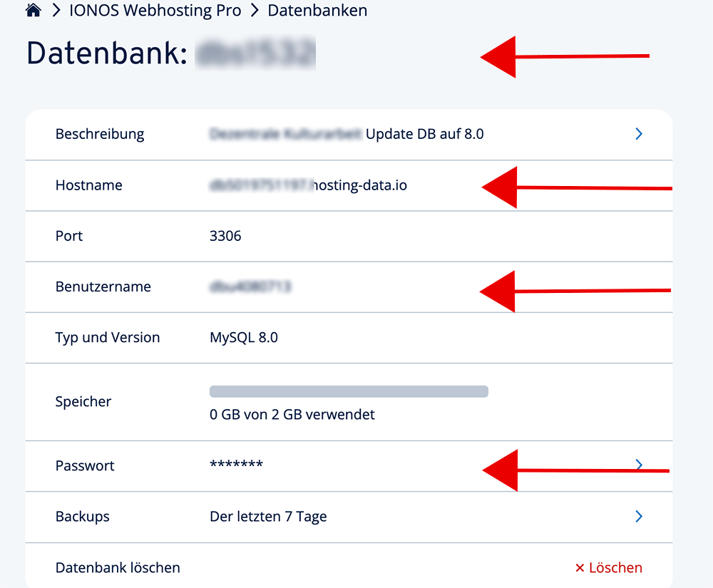Open the Passwort row chevron arrow
The height and width of the screenshot is (588, 713).
(x=640, y=465)
